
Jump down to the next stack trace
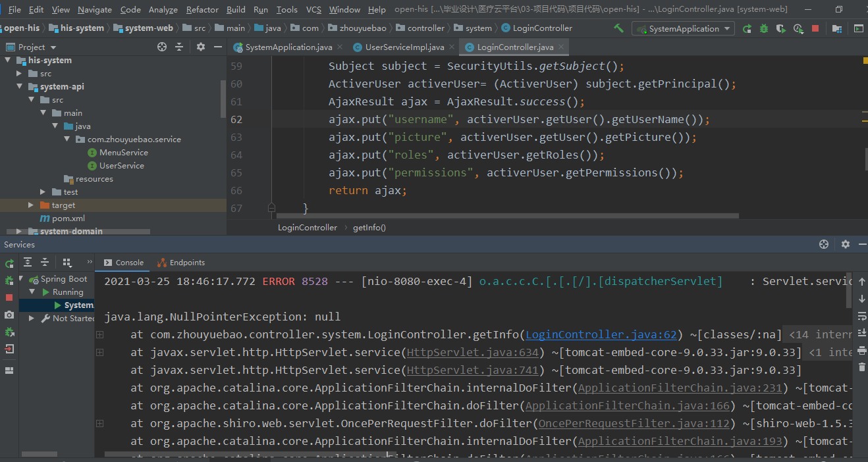(x=862, y=299)
